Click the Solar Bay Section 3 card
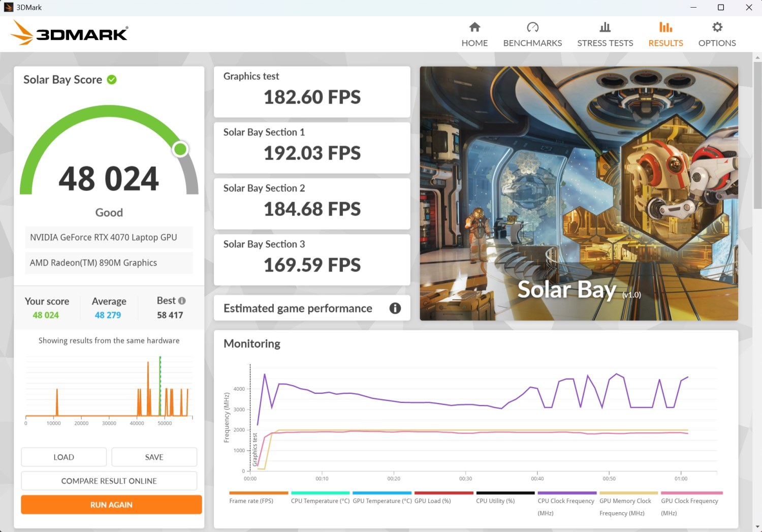The width and height of the screenshot is (762, 532). 312,260
